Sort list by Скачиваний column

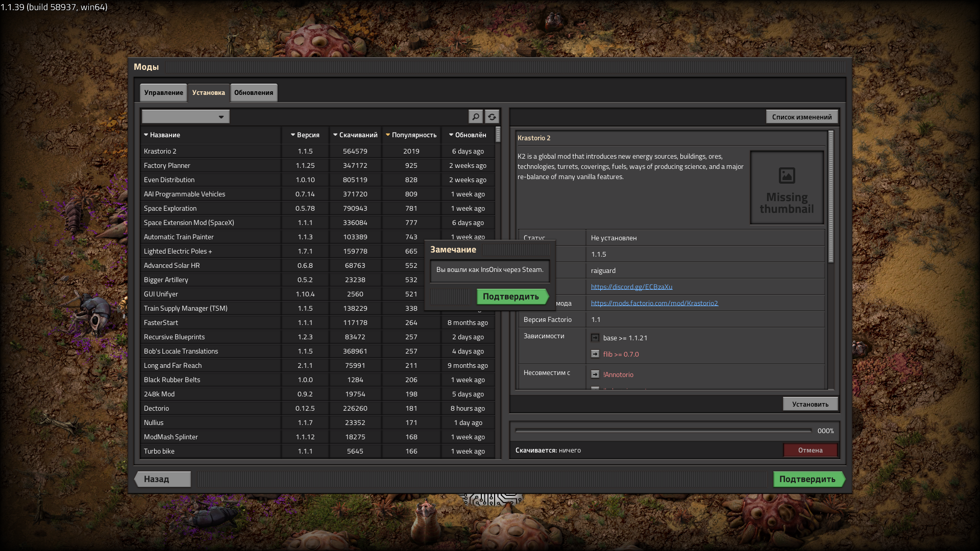pos(355,135)
